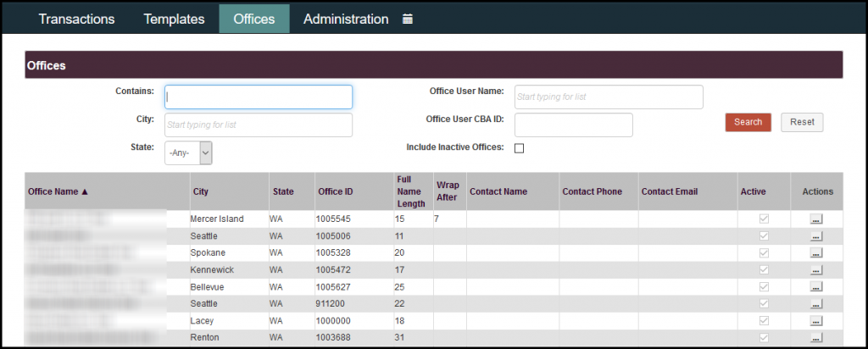
Task: Switch to the Templates tab
Action: pos(174,19)
